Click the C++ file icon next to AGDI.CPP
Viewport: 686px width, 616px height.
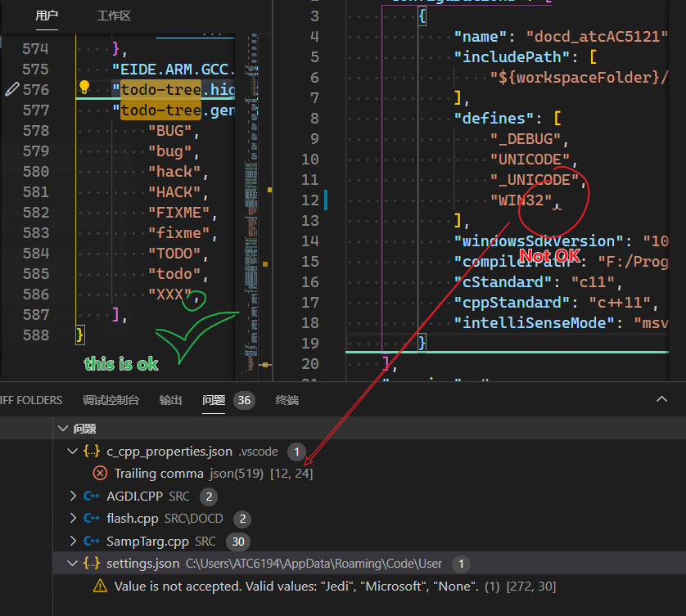click(x=92, y=495)
